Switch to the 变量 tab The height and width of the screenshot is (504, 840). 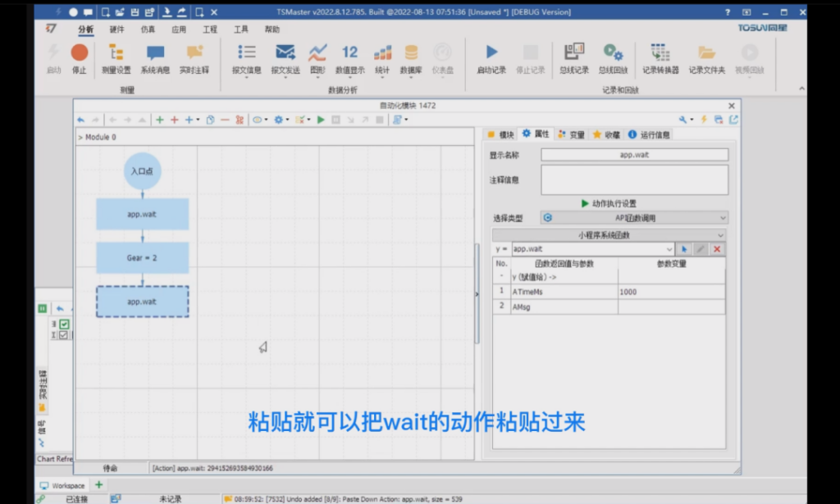click(x=577, y=136)
